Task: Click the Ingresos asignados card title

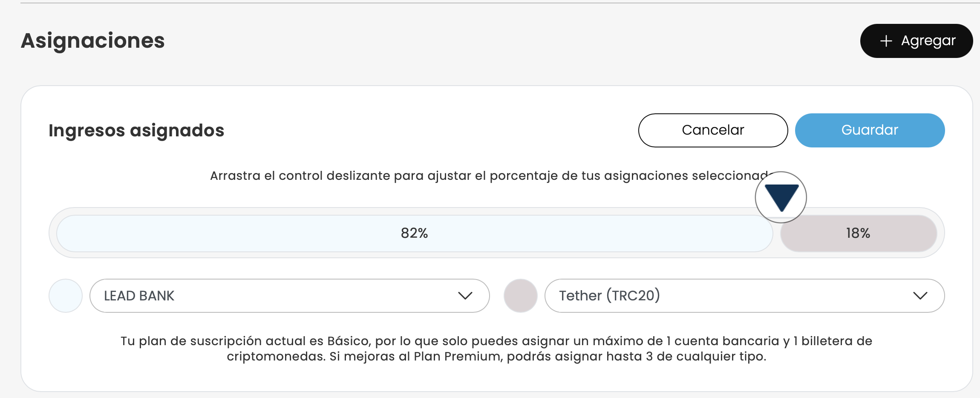Action: [136, 130]
